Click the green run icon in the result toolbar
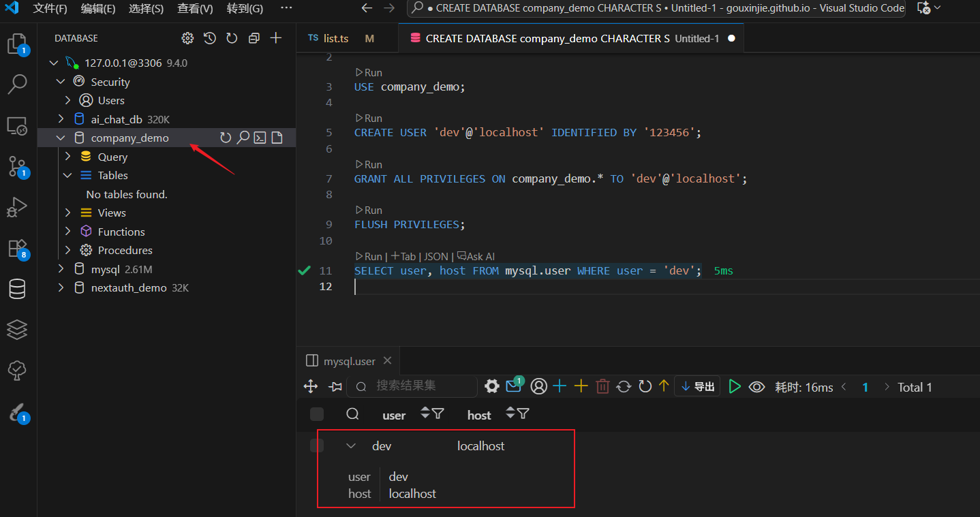 (735, 386)
